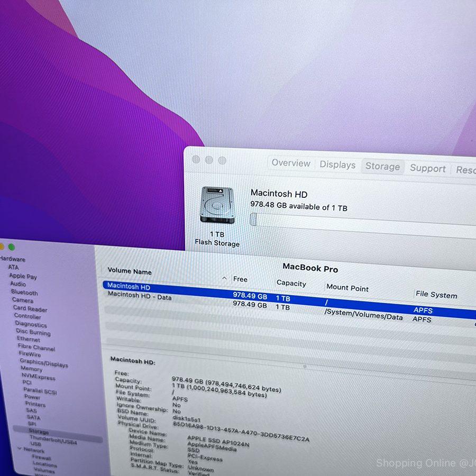476x476 pixels.
Task: Show Power information
Action: (x=32, y=397)
